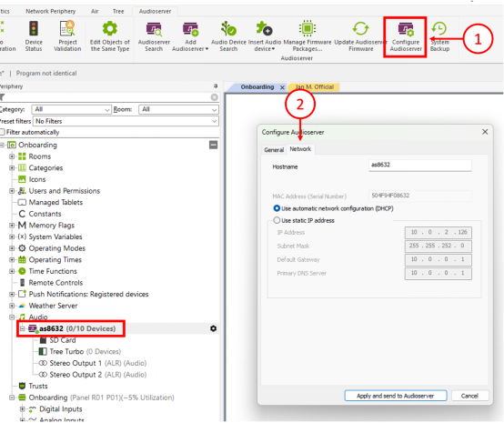Enable Filter automatically checkbox
504x423 pixels.
(3, 132)
